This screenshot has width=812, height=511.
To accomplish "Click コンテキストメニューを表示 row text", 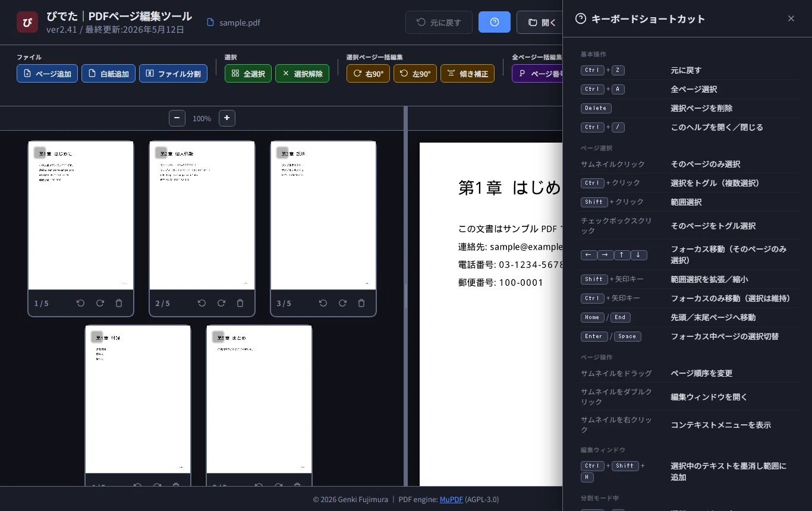I will [720, 425].
